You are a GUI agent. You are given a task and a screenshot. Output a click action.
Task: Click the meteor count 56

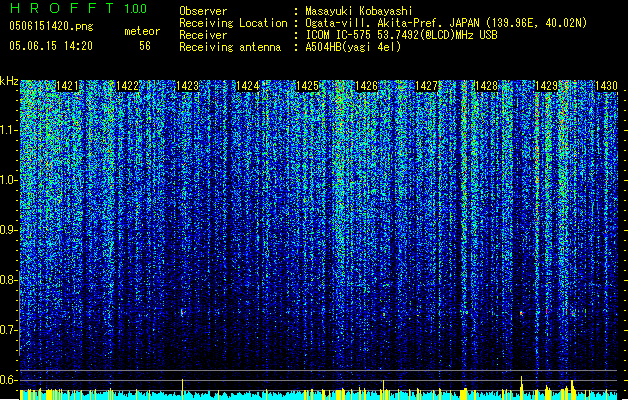[x=145, y=46]
